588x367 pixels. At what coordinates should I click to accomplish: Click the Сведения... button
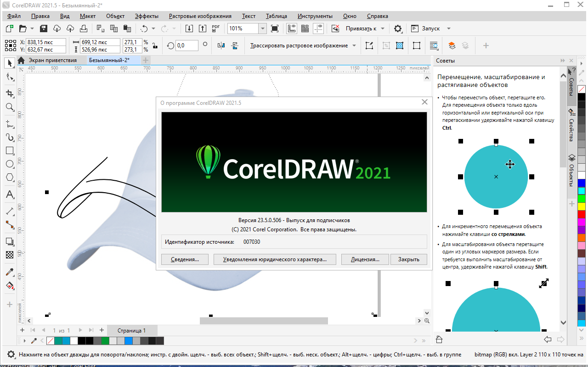click(185, 259)
